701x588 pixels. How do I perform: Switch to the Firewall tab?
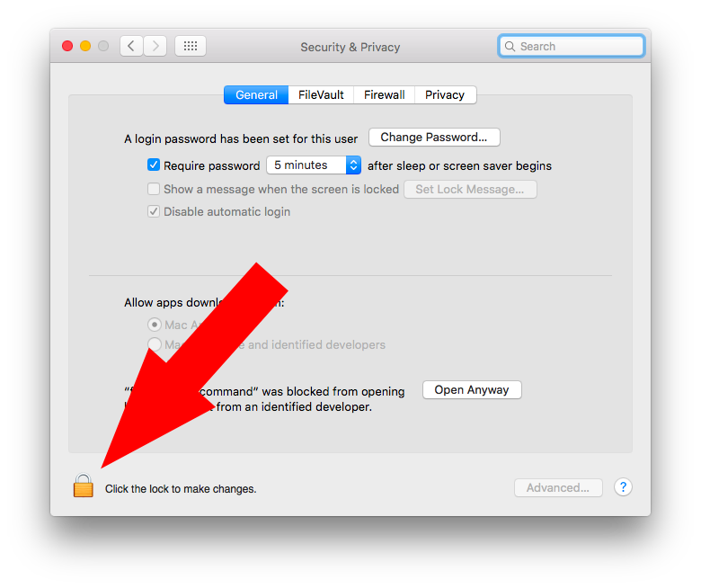coord(385,94)
